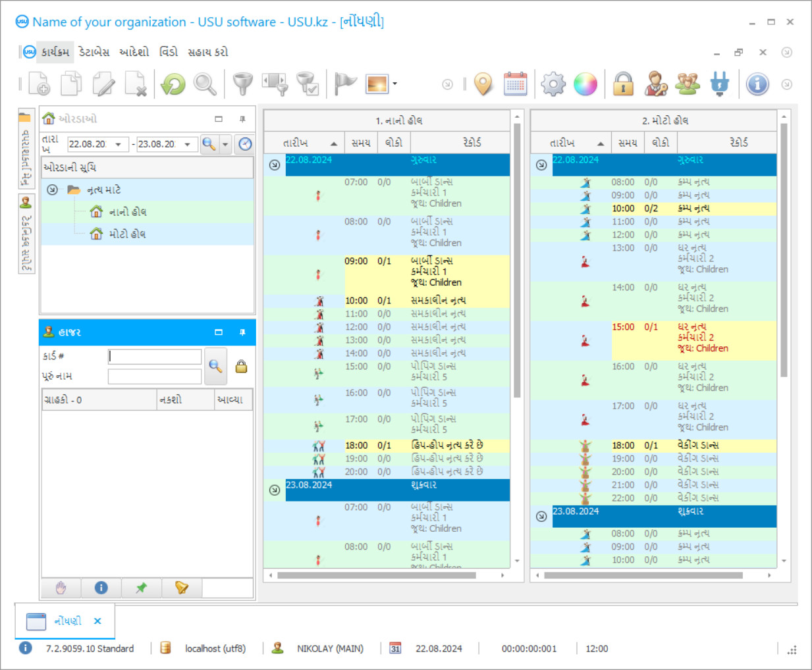
Task: Open the dropdown arrow beside picture icon
Action: 394,84
